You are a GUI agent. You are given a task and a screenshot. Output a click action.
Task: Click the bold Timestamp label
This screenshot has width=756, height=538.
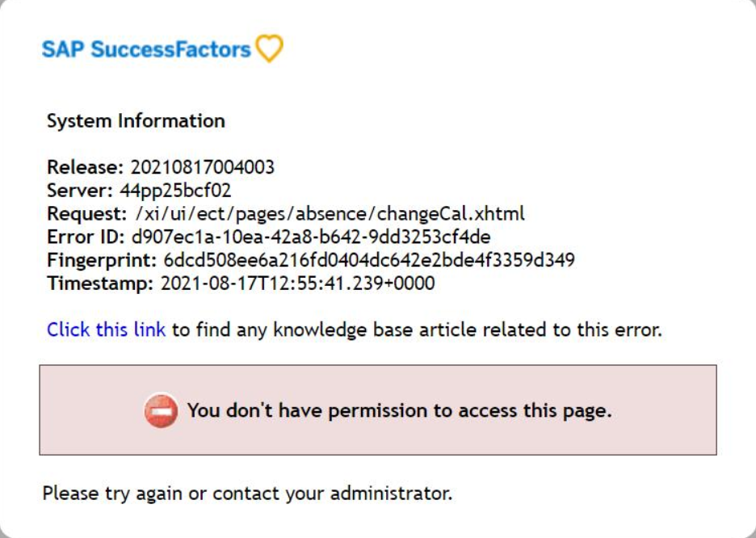coord(100,283)
